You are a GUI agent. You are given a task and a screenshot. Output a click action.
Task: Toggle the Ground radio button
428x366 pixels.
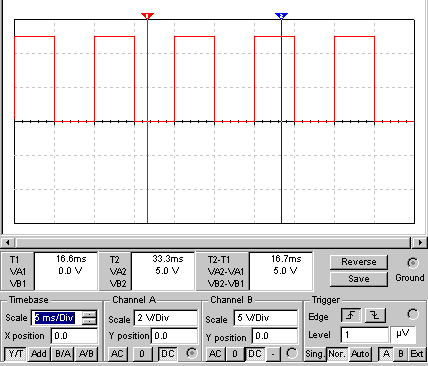click(x=413, y=263)
